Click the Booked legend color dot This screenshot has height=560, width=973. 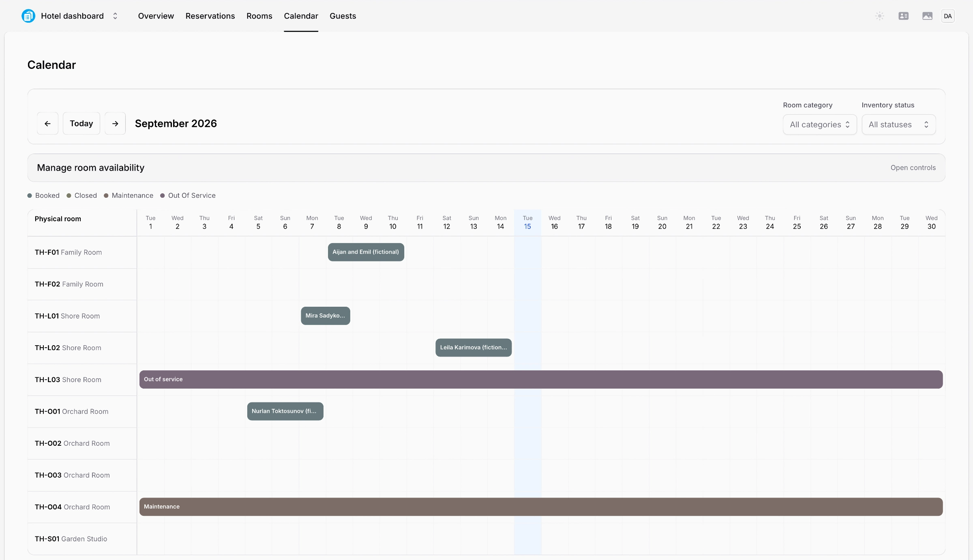(x=30, y=196)
